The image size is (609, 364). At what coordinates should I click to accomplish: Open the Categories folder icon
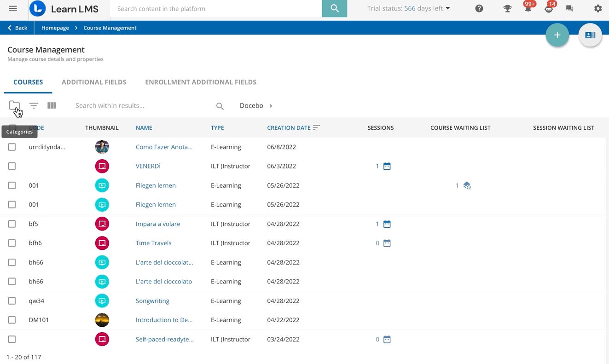14,106
